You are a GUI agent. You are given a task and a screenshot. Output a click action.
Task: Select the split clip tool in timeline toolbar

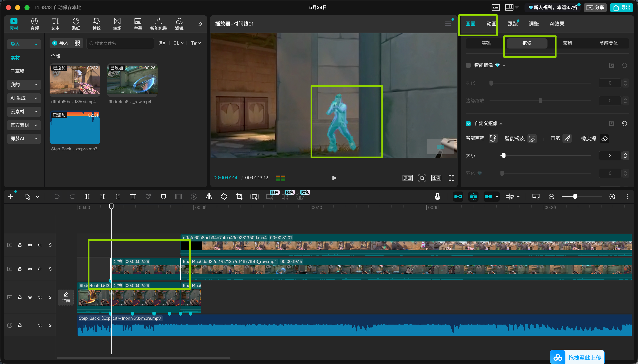[87, 197]
